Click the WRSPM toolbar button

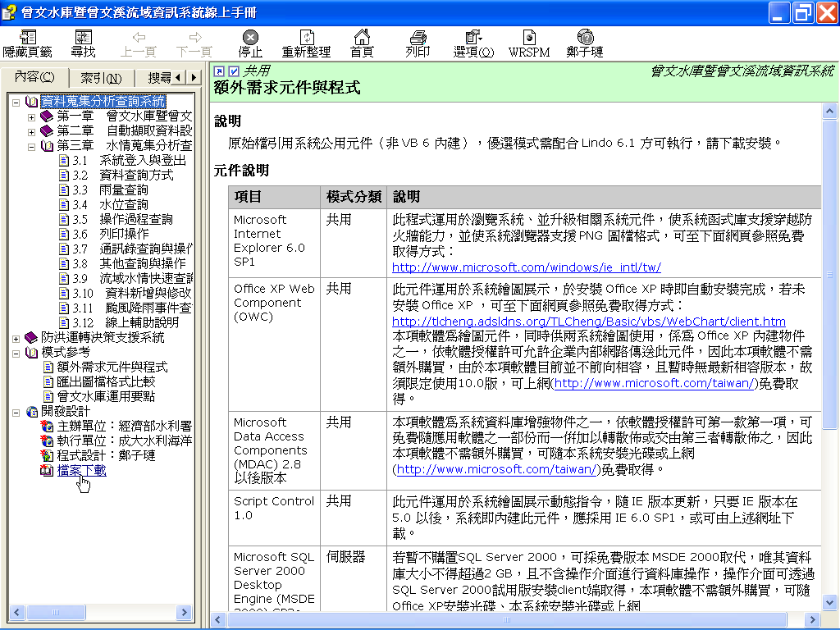pos(529,43)
